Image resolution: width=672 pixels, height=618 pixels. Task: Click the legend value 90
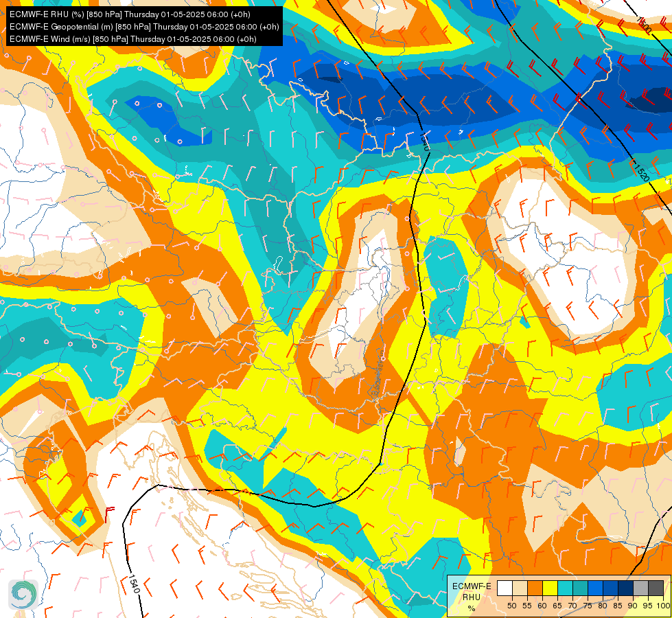pos(633,606)
